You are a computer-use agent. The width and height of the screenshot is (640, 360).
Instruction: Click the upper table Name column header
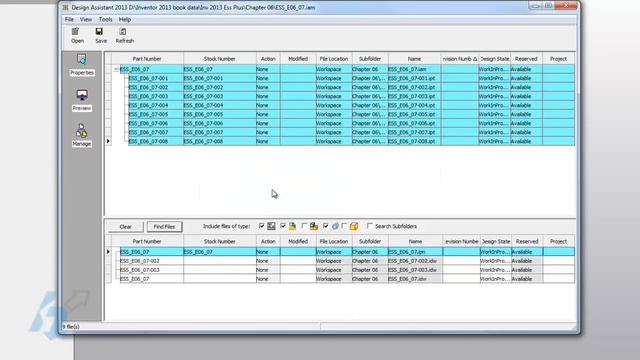click(414, 59)
